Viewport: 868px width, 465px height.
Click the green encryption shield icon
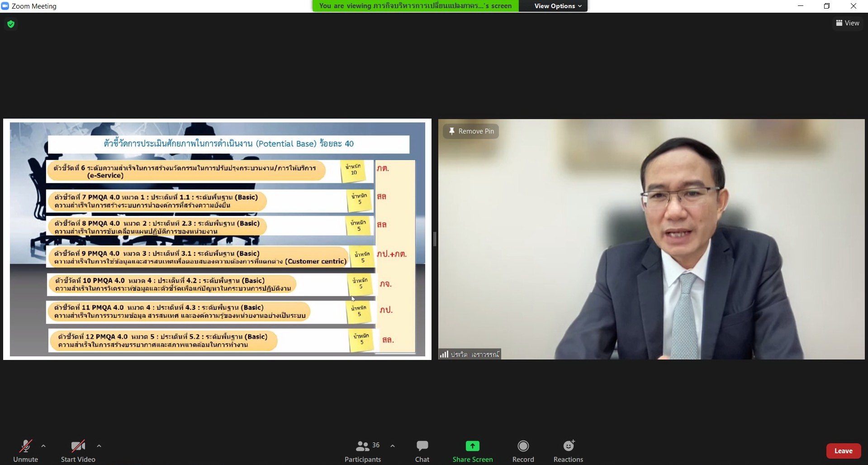11,24
